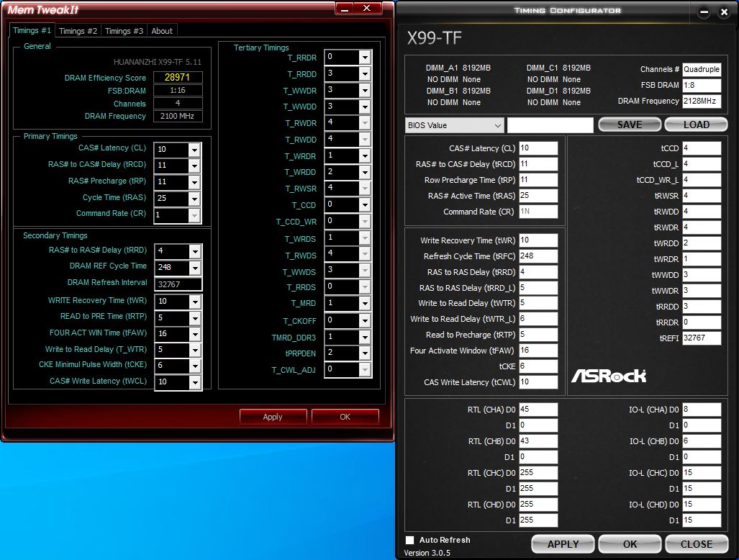Open the T_WRDD tertiary timing dropdown
The height and width of the screenshot is (560, 739).
(364, 173)
